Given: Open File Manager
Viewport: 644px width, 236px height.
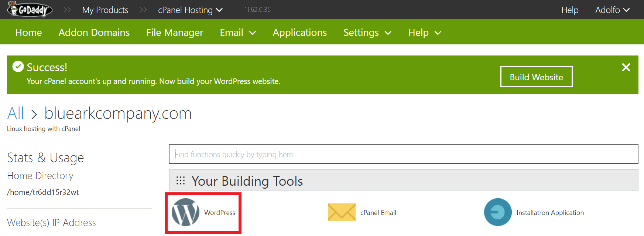Looking at the screenshot, I should [x=175, y=33].
